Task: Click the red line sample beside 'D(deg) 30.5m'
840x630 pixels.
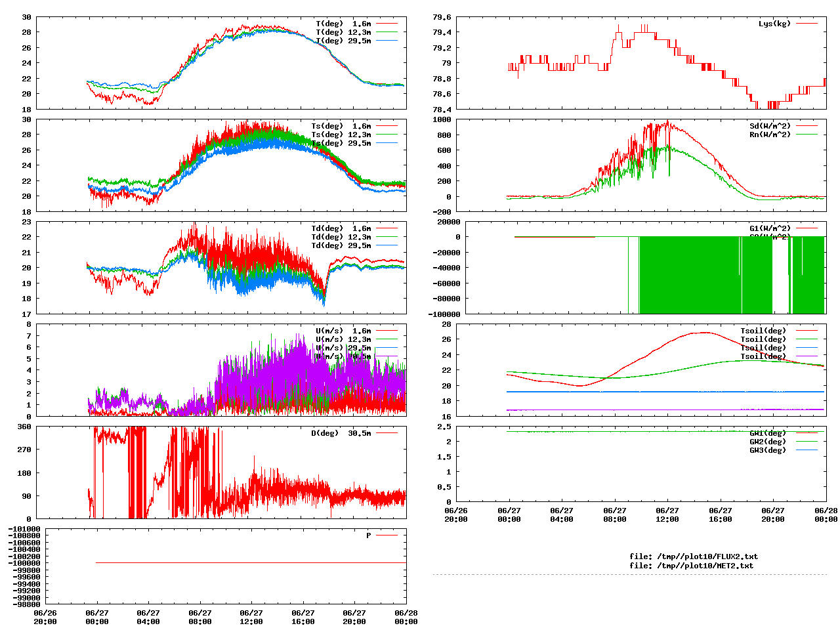Action: pos(387,433)
